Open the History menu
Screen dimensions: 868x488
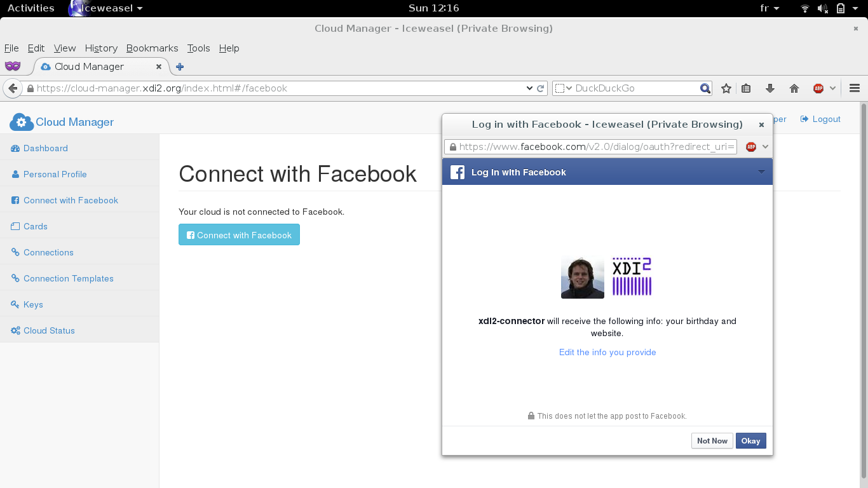(101, 48)
